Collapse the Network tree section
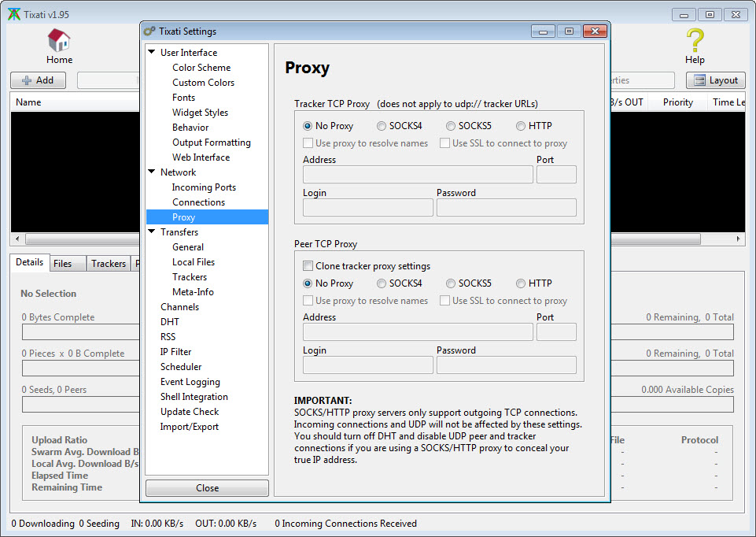This screenshot has width=756, height=537. coord(152,172)
